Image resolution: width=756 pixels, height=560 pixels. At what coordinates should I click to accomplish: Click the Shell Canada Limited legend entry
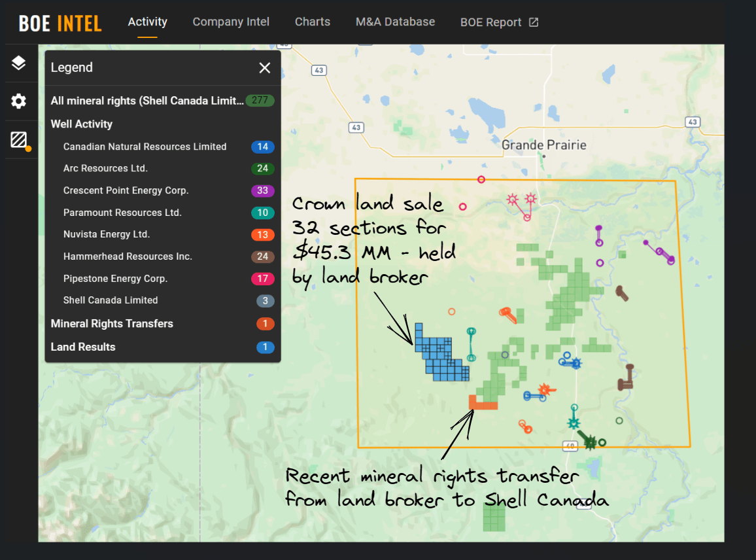click(x=111, y=300)
